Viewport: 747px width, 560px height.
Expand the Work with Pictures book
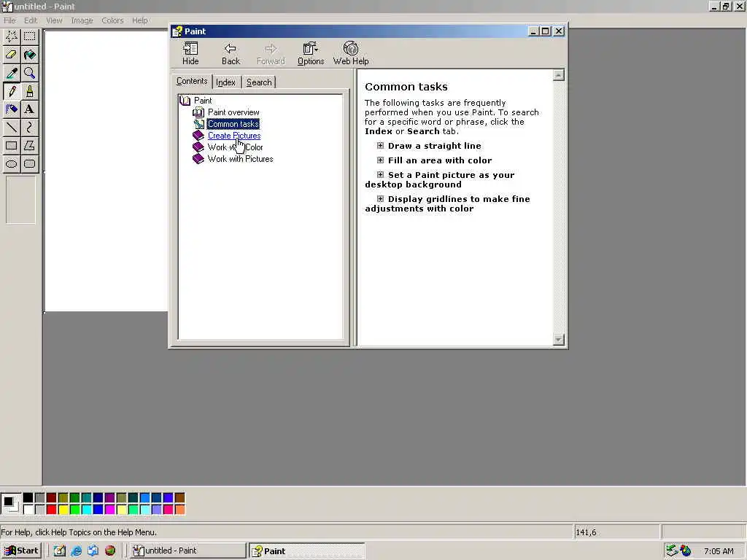[x=240, y=159]
